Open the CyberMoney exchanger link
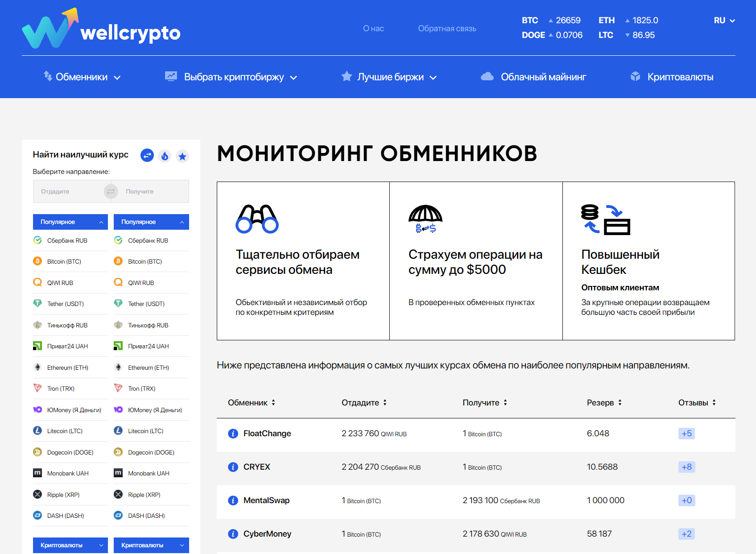Screen dimensions: 756x554 coord(268,534)
